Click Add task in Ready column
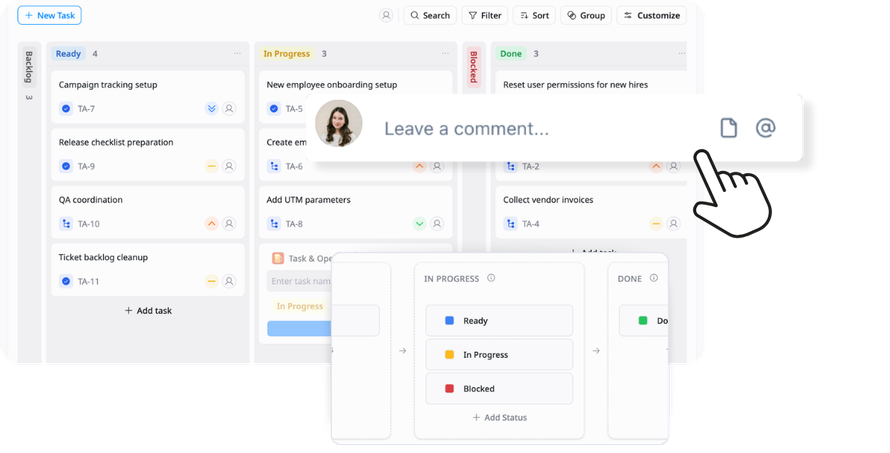Viewport: 890px width, 453px height. coord(148,311)
